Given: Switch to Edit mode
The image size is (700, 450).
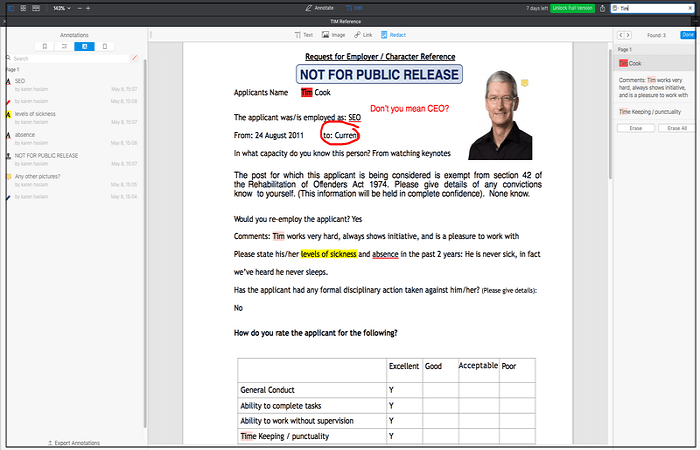Looking at the screenshot, I should click(354, 8).
